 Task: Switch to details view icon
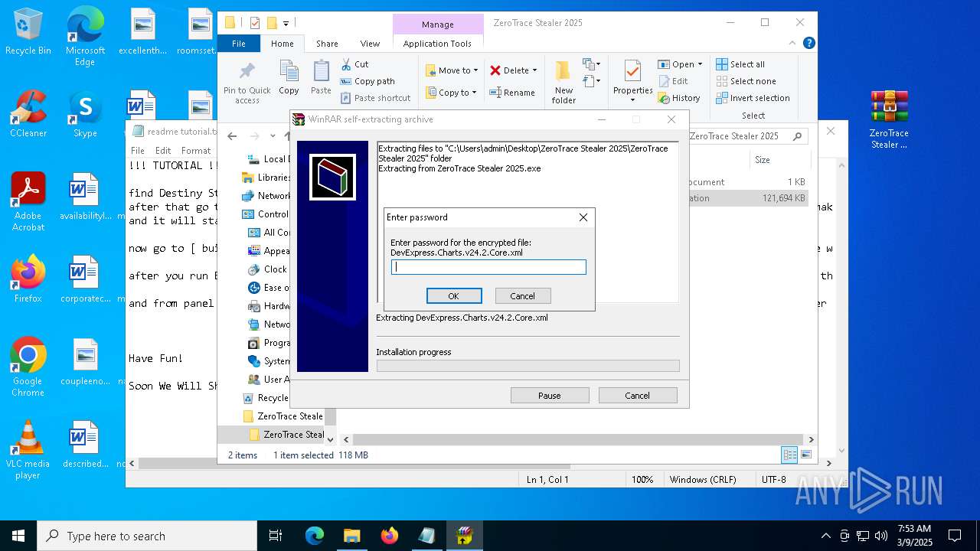click(789, 455)
